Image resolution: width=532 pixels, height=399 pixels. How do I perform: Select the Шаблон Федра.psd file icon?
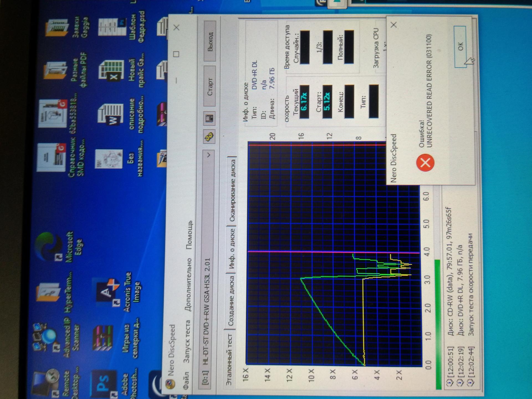[x=112, y=27]
